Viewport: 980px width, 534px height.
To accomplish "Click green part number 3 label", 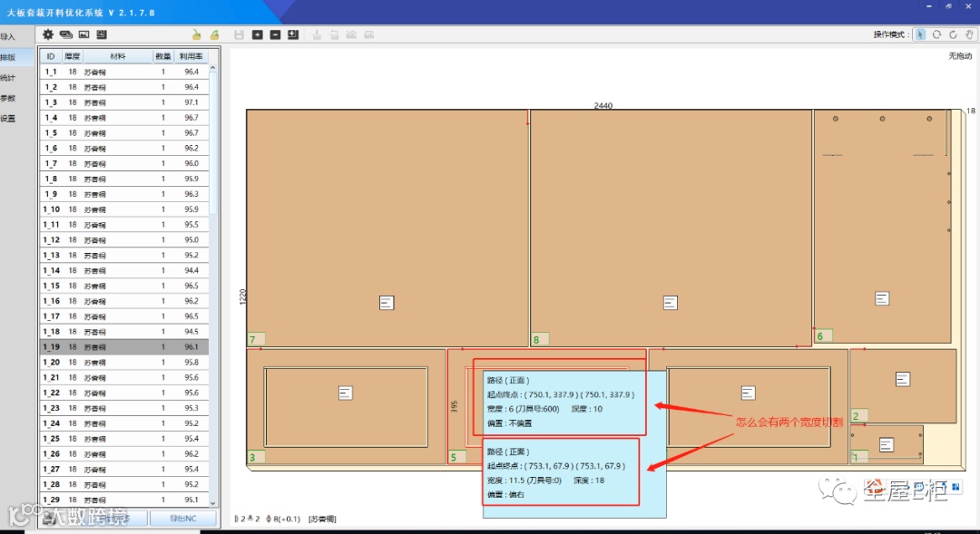I will 256,457.
